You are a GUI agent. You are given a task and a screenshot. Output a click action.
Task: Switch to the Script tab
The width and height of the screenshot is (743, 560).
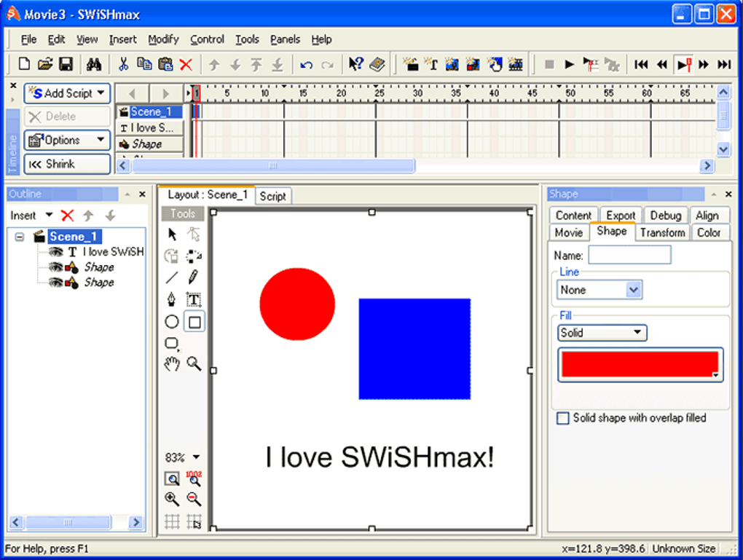273,196
